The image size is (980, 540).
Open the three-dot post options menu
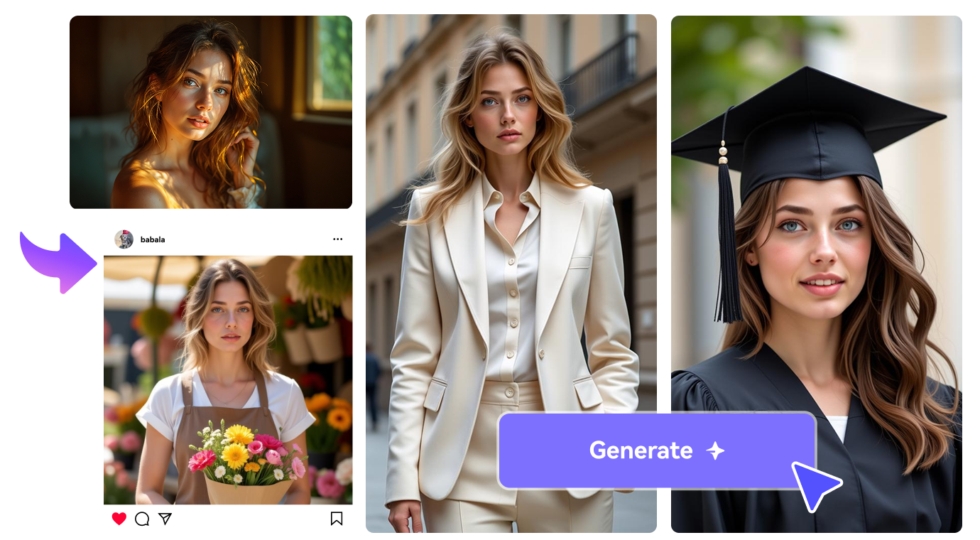[338, 239]
